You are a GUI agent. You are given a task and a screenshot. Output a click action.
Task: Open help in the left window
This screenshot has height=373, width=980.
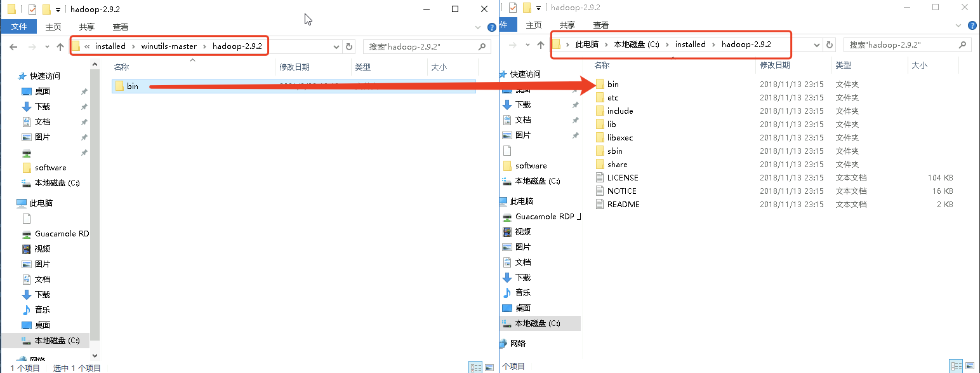491,27
